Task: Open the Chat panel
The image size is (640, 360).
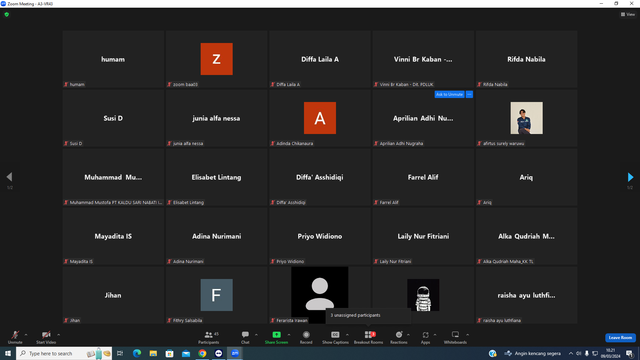Action: 245,337
